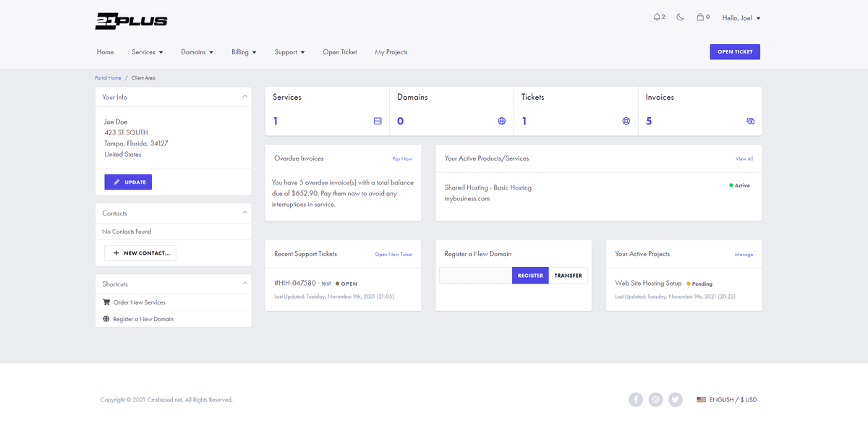Click the TRANSFER button for domains
The image size is (868, 434).
(568, 276)
